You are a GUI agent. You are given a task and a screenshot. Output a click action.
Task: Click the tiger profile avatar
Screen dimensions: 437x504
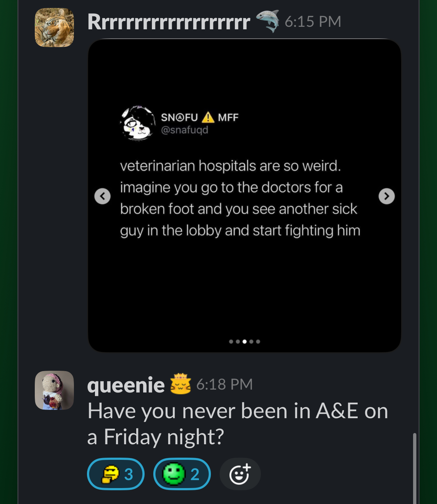point(54,28)
